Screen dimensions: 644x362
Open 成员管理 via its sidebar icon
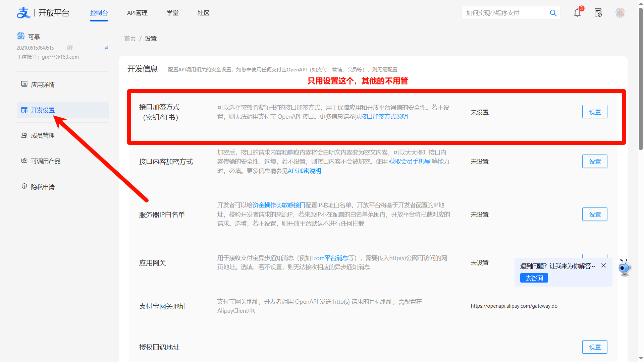24,135
